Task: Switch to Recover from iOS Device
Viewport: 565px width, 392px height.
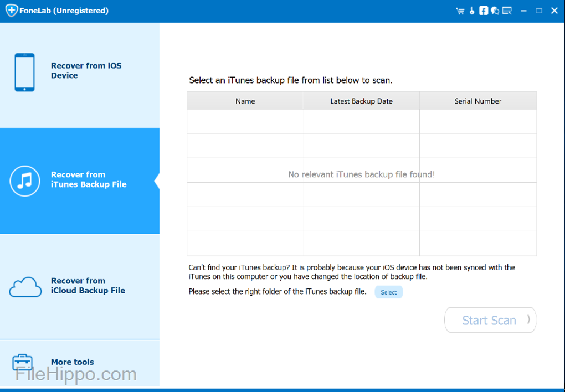Action: [x=80, y=75]
